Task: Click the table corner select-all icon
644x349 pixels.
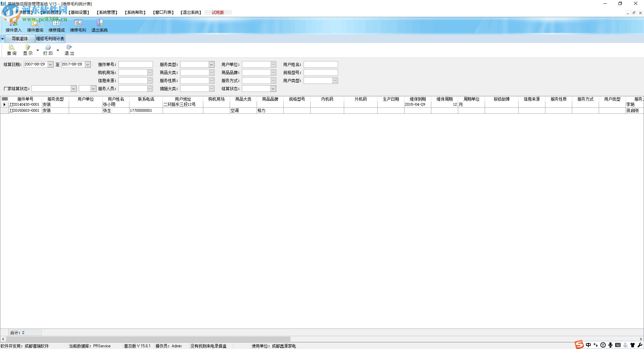Action: tap(5, 99)
